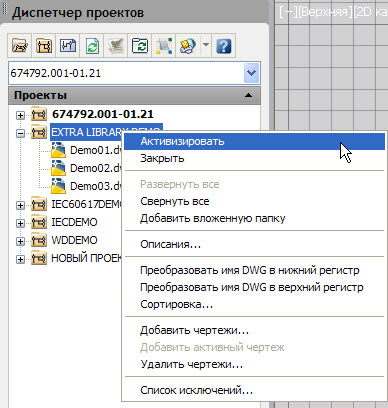Viewport: 388px width, 408px height.
Task: Select Demo01 drawing file
Action: (x=96, y=150)
